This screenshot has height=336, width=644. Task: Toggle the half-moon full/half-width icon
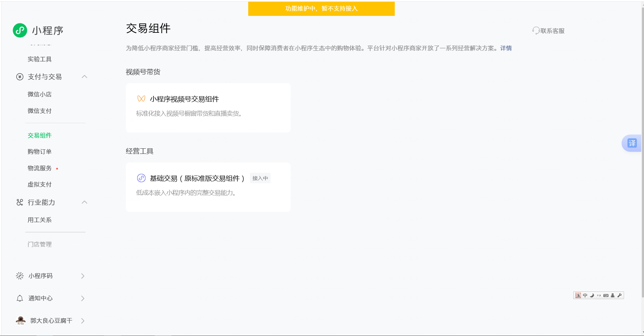(592, 295)
